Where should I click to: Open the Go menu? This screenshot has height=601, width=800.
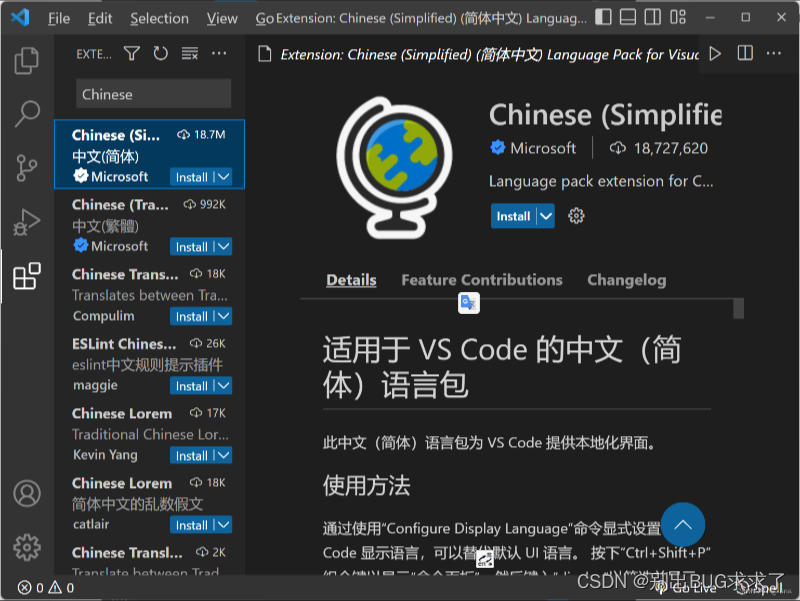click(265, 18)
